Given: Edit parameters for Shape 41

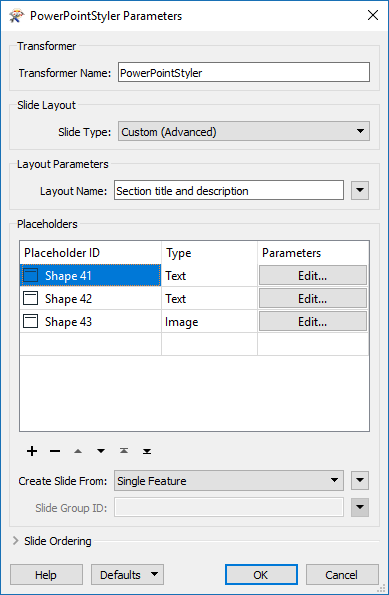Looking at the screenshot, I should click(x=313, y=275).
